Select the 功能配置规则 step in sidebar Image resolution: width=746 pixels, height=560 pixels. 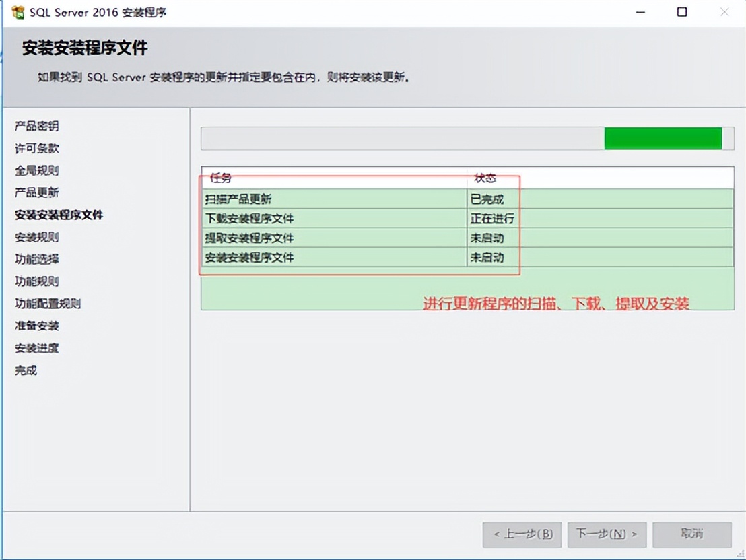[48, 304]
